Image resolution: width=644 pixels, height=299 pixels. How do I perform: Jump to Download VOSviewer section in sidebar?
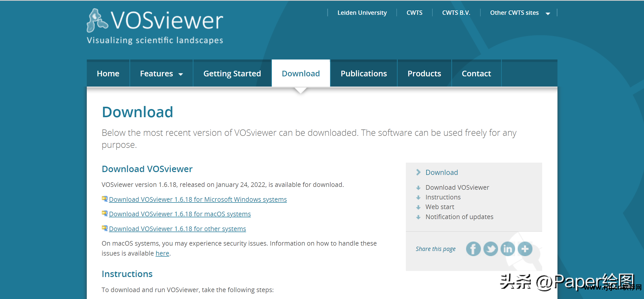457,187
